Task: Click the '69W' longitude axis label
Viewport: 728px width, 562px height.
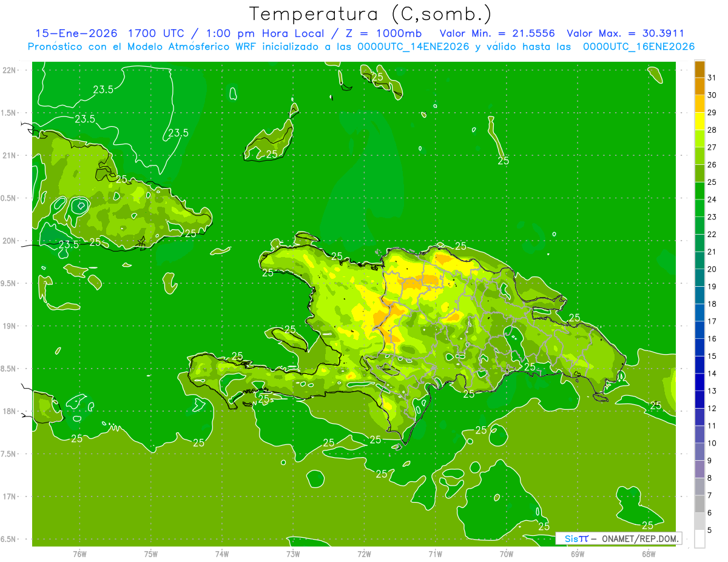Action: click(578, 554)
